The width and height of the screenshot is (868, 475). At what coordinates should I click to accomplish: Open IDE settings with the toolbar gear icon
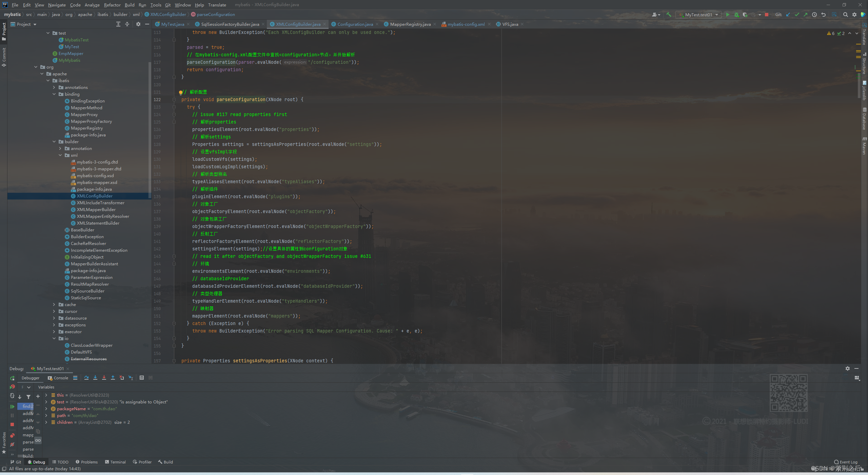(x=854, y=15)
